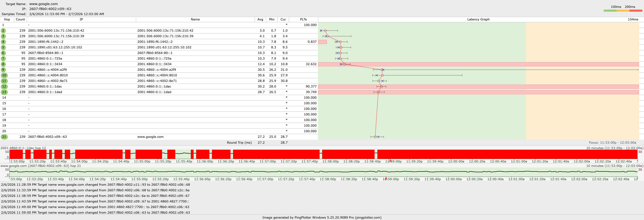Click the red triangle marker on hop 12 timeline
This screenshot has width=644, height=220.
pos(390,160)
